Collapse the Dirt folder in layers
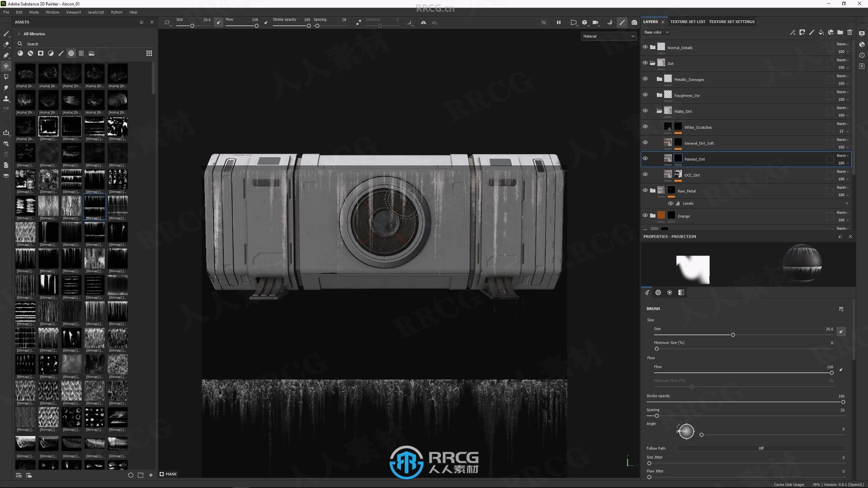This screenshot has height=488, width=868. coord(652,63)
